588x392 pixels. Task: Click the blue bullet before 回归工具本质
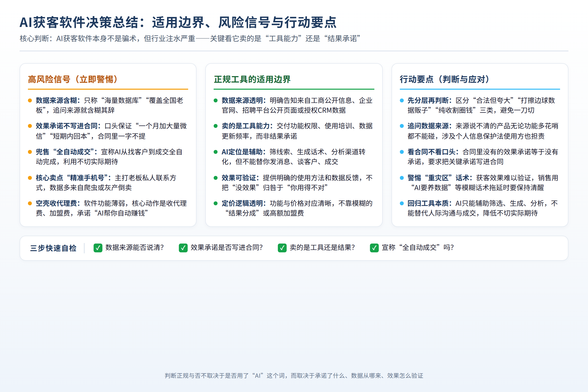(402, 204)
